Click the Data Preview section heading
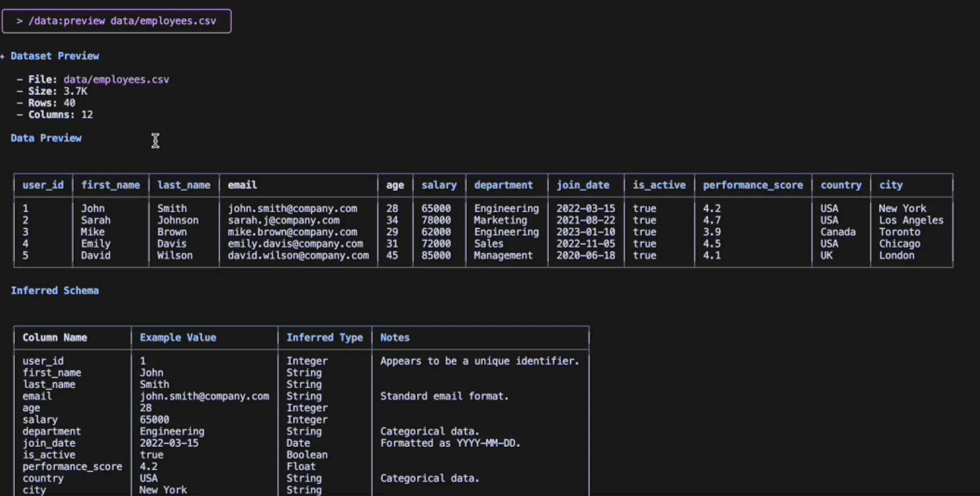Viewport: 980px width, 496px height. [46, 138]
